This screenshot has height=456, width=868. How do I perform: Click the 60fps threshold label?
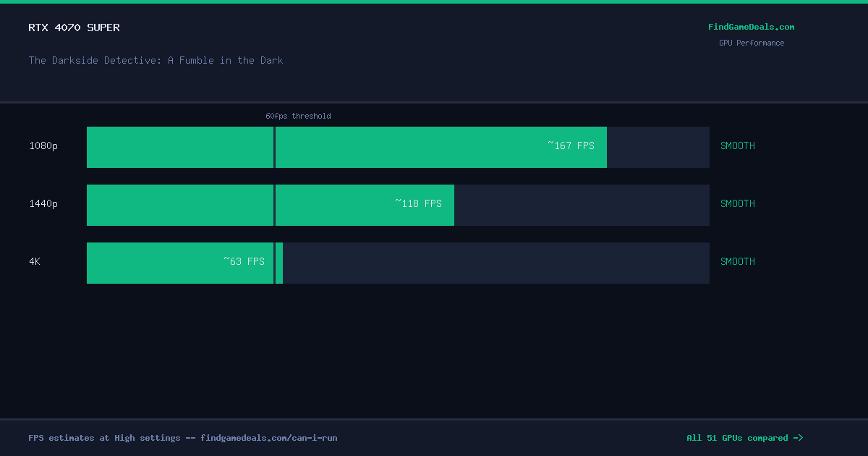[298, 116]
